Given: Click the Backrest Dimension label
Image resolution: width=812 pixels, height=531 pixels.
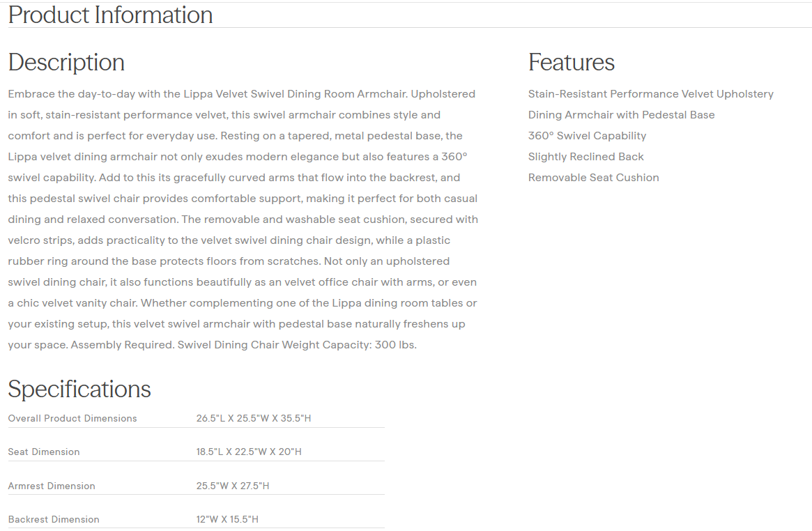Looking at the screenshot, I should pyautogui.click(x=54, y=519).
